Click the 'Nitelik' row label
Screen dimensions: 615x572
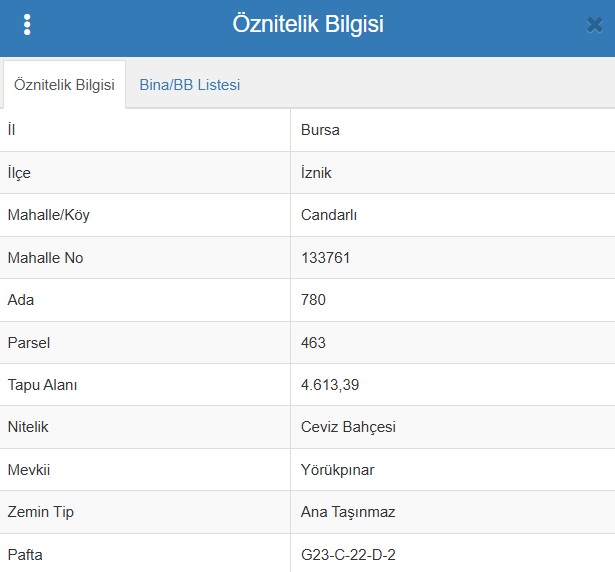point(28,427)
